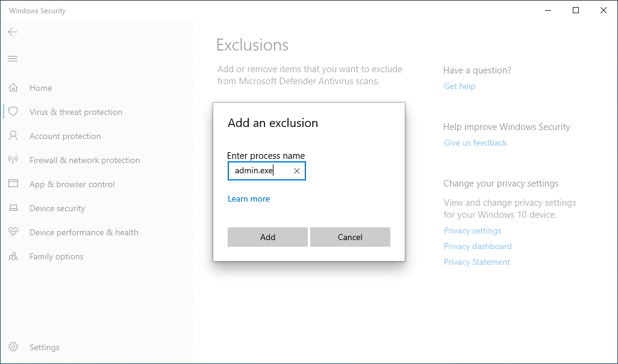Cancel the Add an exclusion dialog
This screenshot has height=364, width=618.
click(350, 237)
